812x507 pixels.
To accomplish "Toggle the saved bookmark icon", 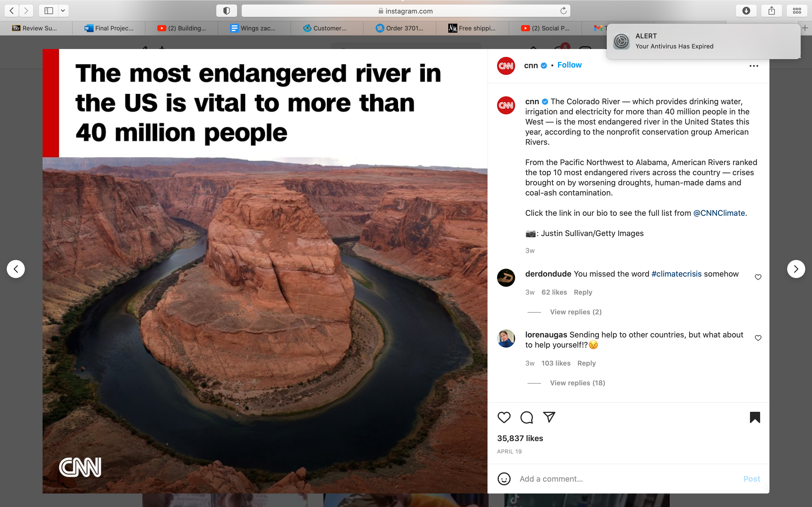I will pos(754,417).
